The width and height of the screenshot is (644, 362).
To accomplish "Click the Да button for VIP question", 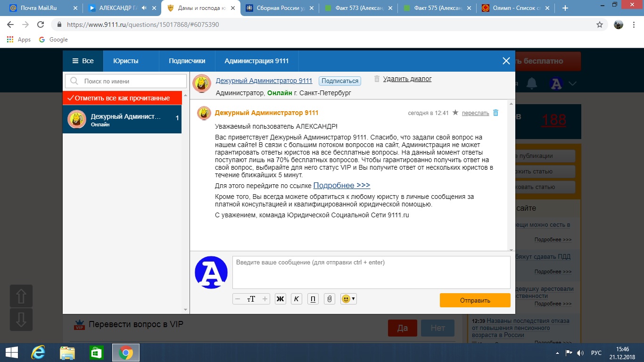I will [x=402, y=328].
